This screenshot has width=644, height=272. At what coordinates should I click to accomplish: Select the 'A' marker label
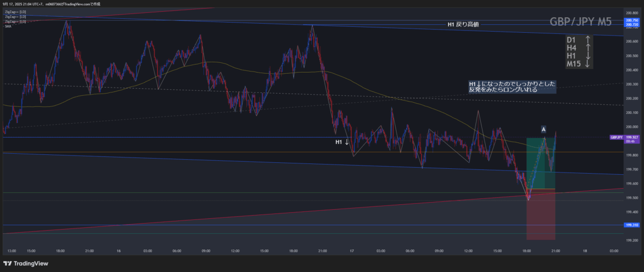coord(544,130)
